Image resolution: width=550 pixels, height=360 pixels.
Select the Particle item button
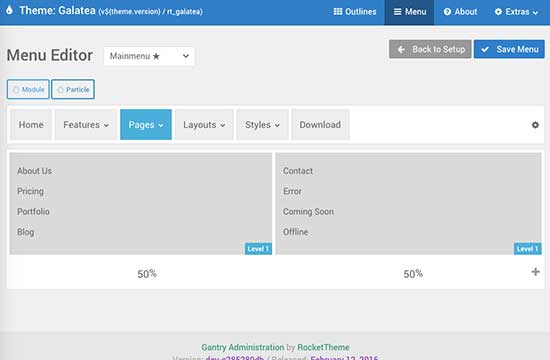click(x=73, y=89)
